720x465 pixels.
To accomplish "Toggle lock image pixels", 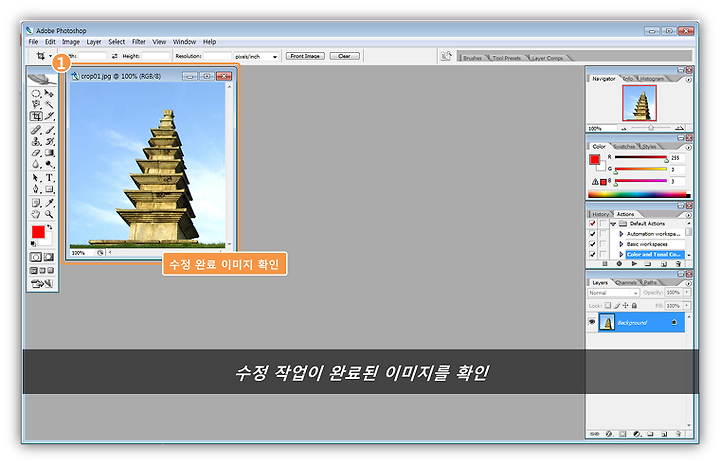I will point(617,305).
